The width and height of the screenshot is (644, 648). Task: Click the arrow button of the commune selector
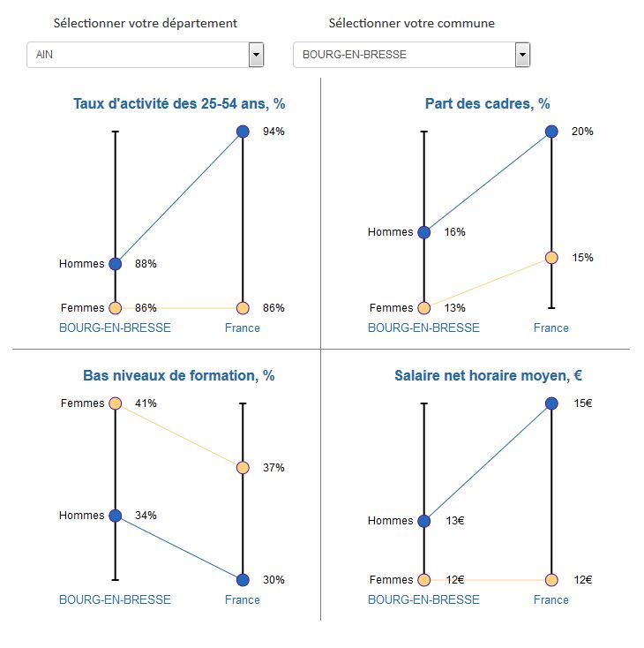[x=522, y=55]
